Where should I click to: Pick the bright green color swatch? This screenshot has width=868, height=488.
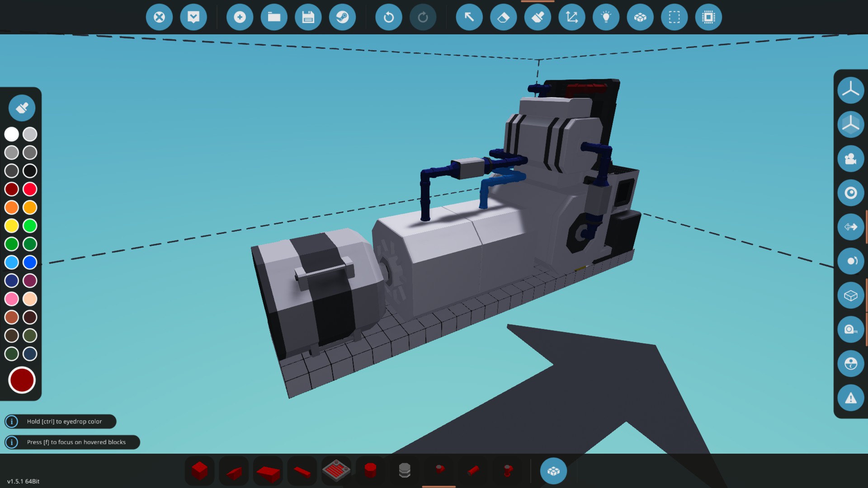(x=30, y=225)
